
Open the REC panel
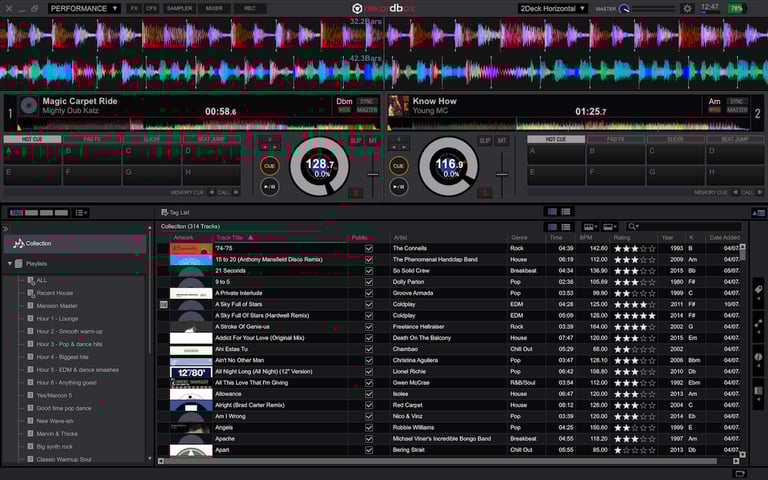pos(250,8)
